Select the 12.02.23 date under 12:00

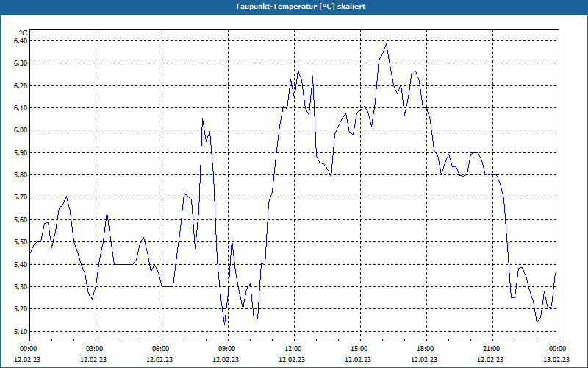292,360
